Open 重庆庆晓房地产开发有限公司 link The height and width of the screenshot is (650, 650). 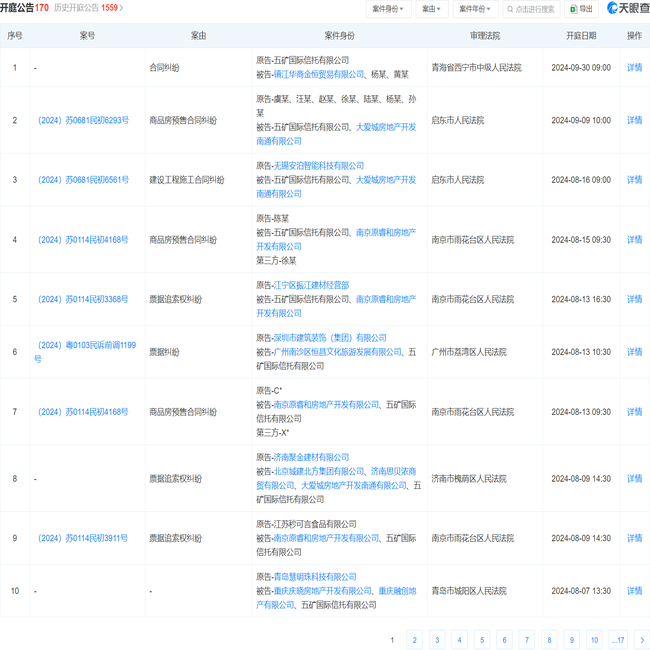323,591
